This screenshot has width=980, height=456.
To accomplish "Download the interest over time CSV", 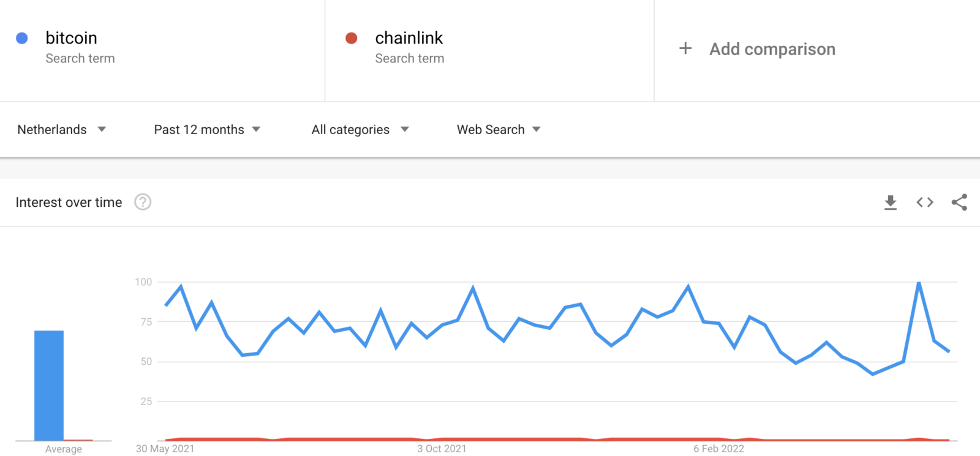I will point(891,203).
